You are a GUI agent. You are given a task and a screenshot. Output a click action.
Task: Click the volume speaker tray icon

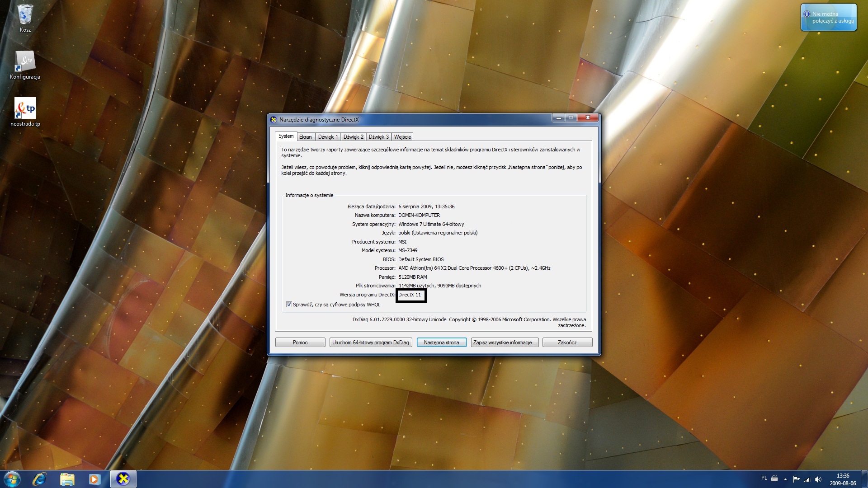818,479
